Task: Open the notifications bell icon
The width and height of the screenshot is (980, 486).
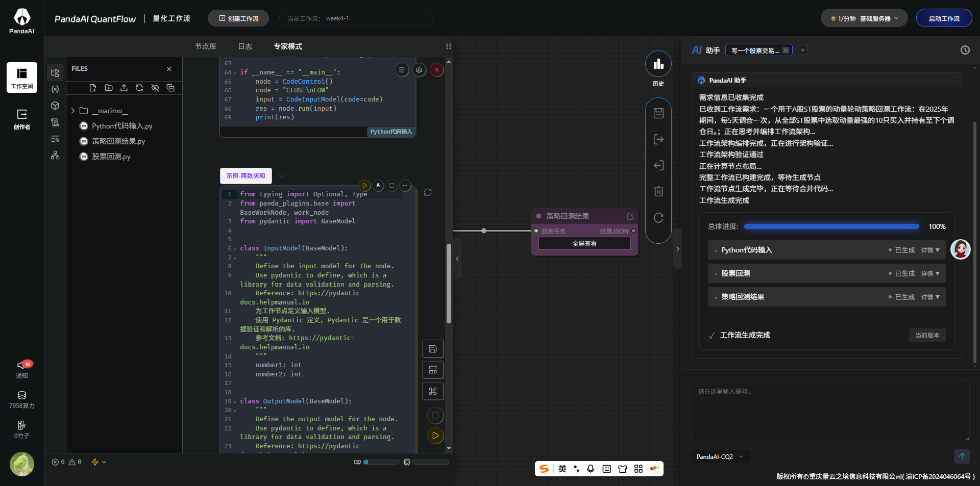Action: pos(22,365)
